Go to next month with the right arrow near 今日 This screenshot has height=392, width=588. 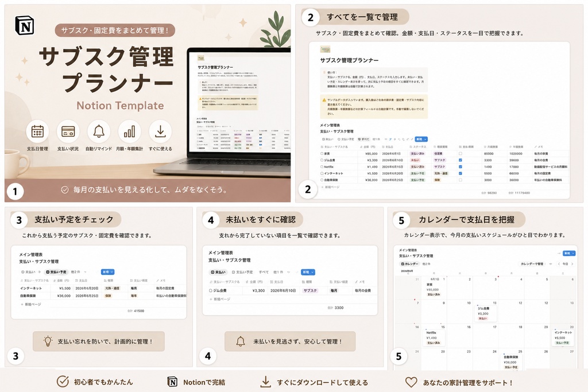(x=572, y=264)
